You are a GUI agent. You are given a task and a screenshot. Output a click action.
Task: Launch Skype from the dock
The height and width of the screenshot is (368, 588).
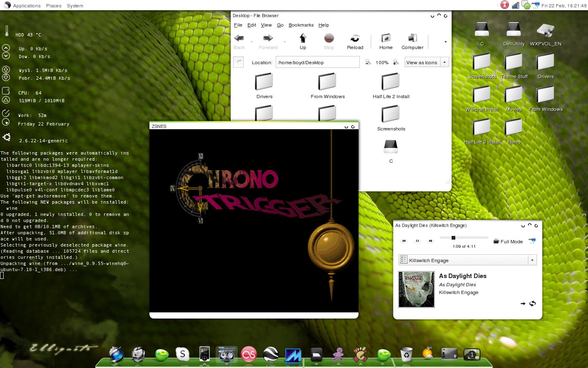[x=183, y=354]
